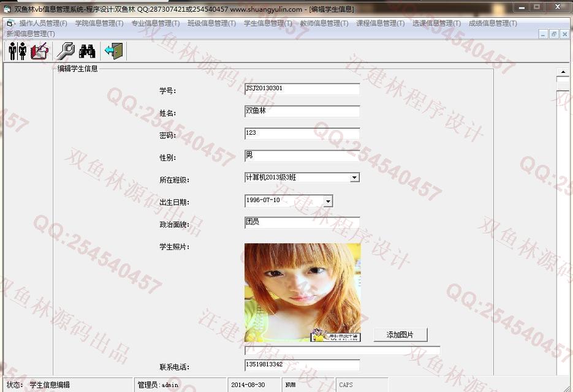The image size is (573, 392).
Task: Open 新闻信息管理(T) menu
Action: [31, 34]
